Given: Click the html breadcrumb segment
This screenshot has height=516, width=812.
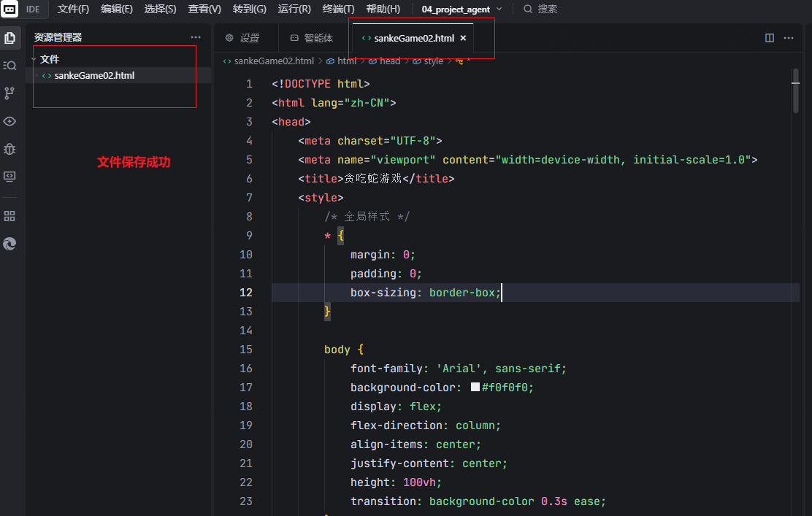Looking at the screenshot, I should point(346,61).
